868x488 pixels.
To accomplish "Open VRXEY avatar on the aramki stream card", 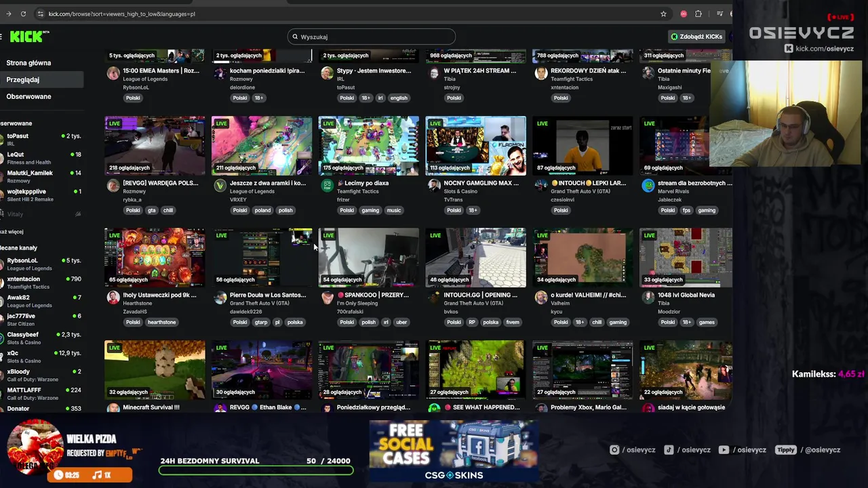I will coord(220,186).
